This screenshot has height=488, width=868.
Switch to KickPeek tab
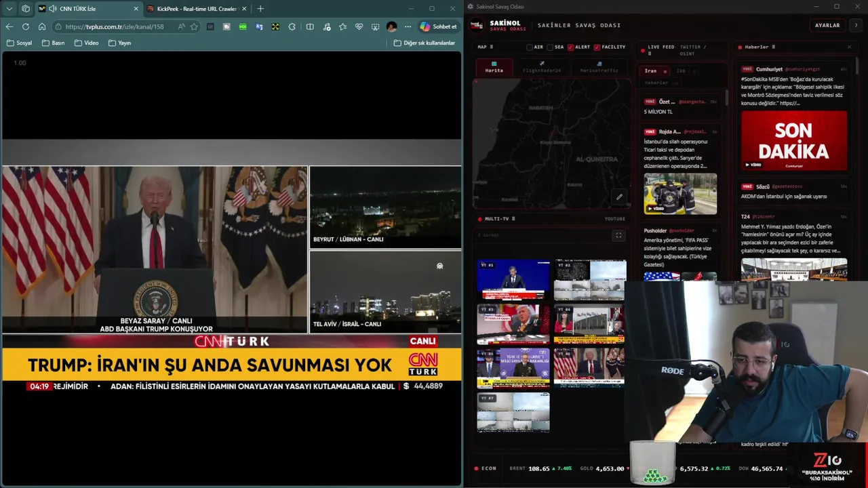pos(196,9)
